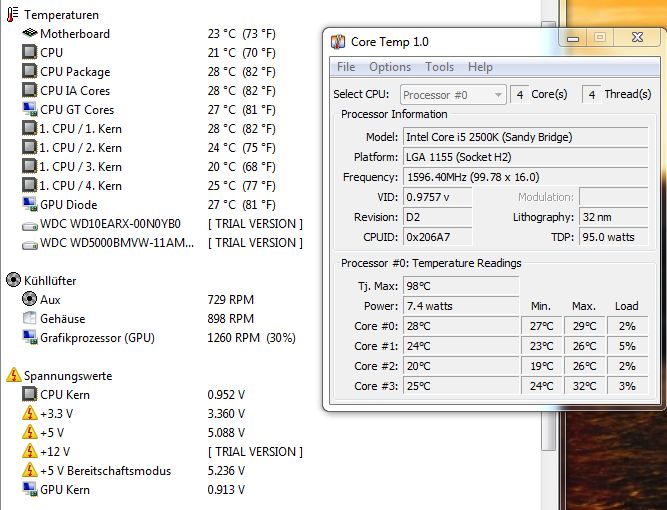Click the Platform value LGA 1155 (Socket H2)
This screenshot has width=667, height=510.
click(x=525, y=157)
